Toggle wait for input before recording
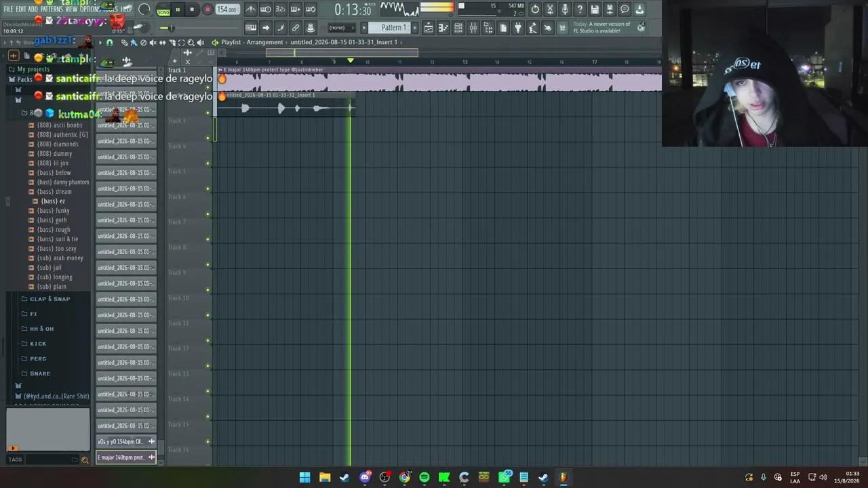The width and height of the screenshot is (868, 488). [265, 9]
